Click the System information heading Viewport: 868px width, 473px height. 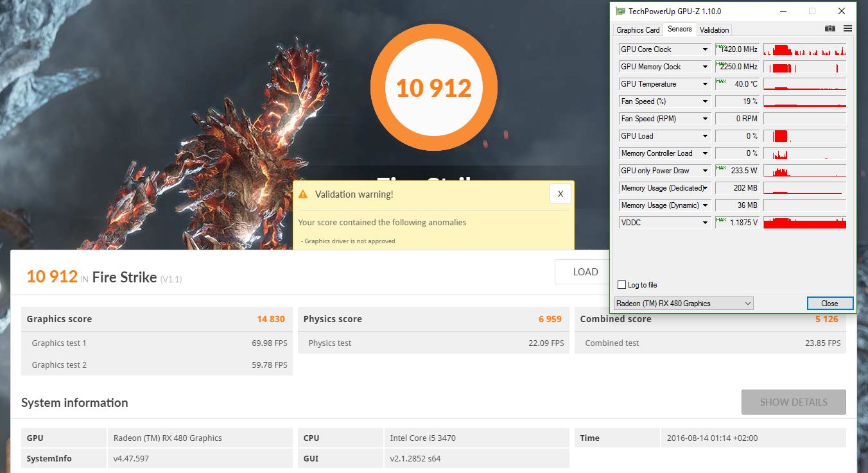[x=74, y=403]
